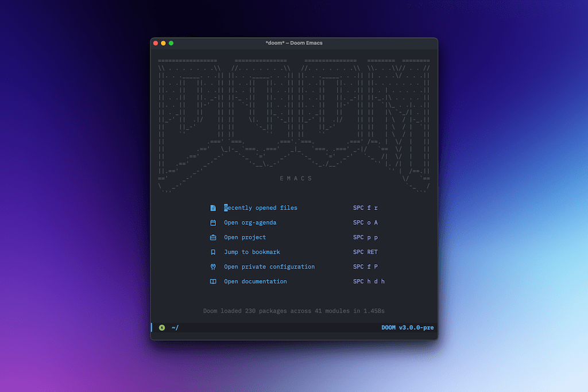Open Recently opened files
Screen dimensions: 588x392
click(261, 208)
